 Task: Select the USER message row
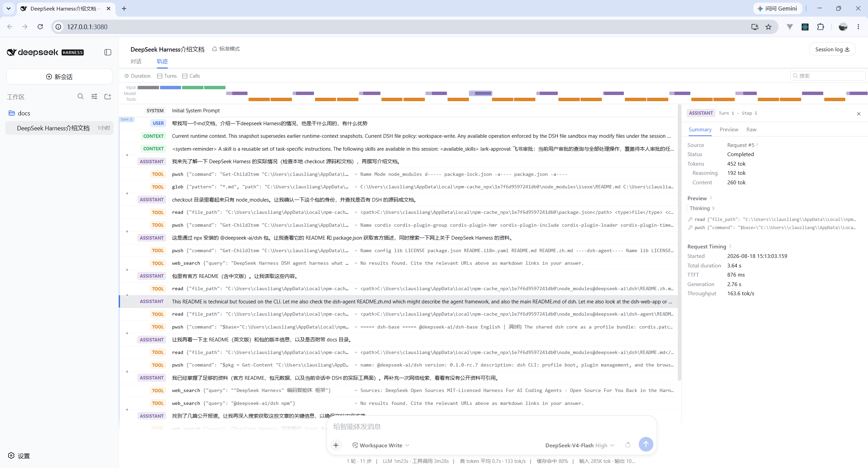coord(398,123)
